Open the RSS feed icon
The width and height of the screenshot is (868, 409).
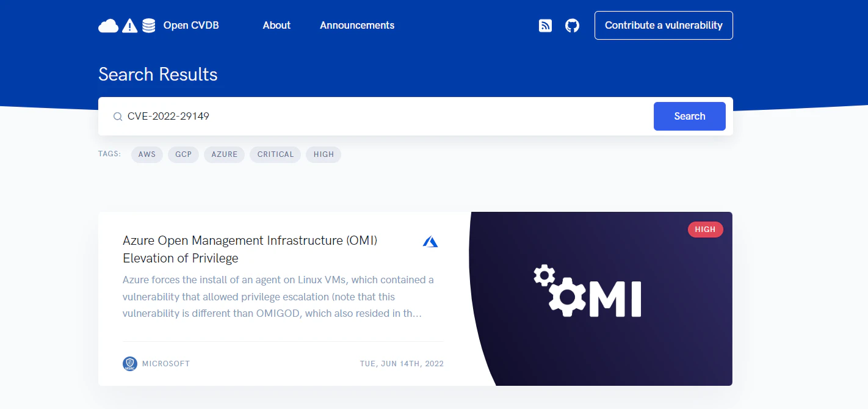coord(545,26)
